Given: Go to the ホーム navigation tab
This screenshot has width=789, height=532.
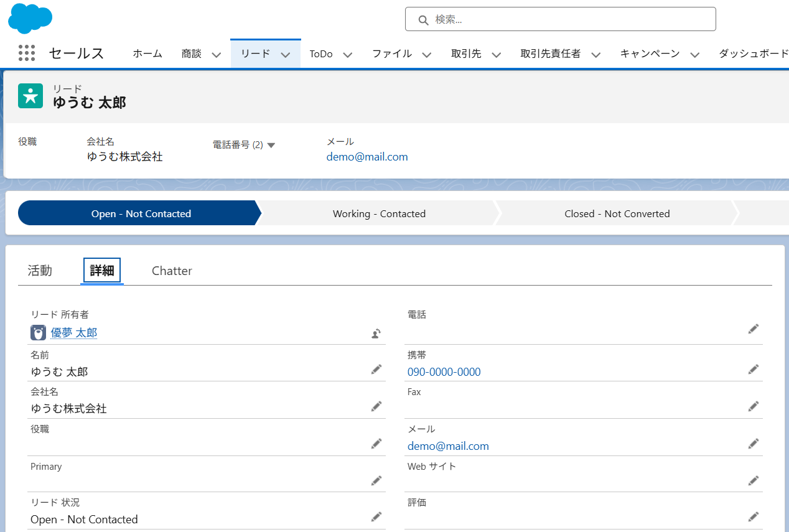Looking at the screenshot, I should click(147, 54).
